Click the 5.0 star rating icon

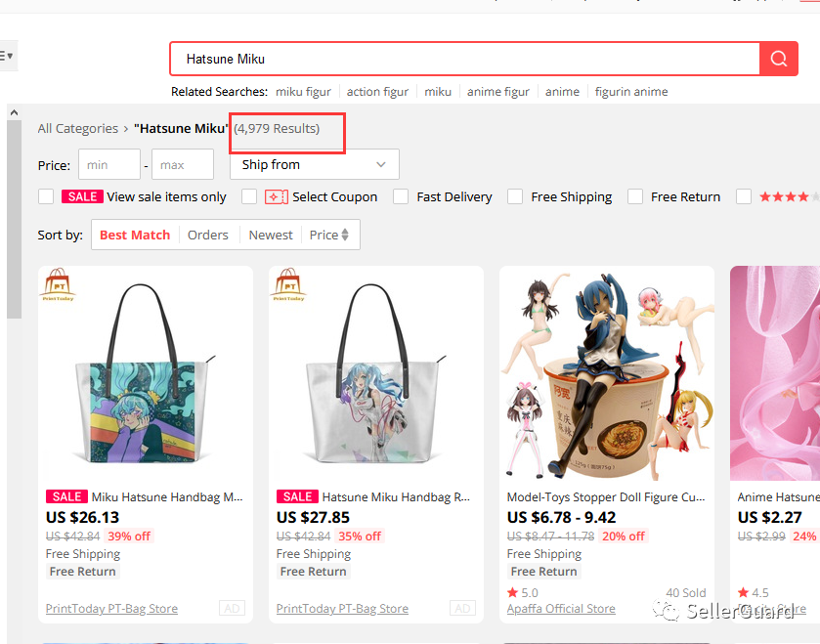pos(512,593)
